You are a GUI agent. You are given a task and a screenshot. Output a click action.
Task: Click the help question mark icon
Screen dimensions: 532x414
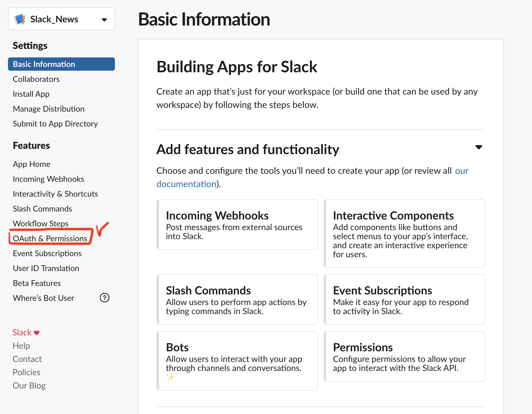[104, 298]
